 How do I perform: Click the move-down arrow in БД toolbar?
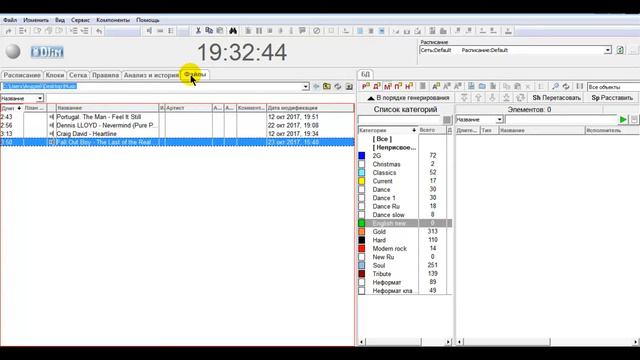coord(492,98)
